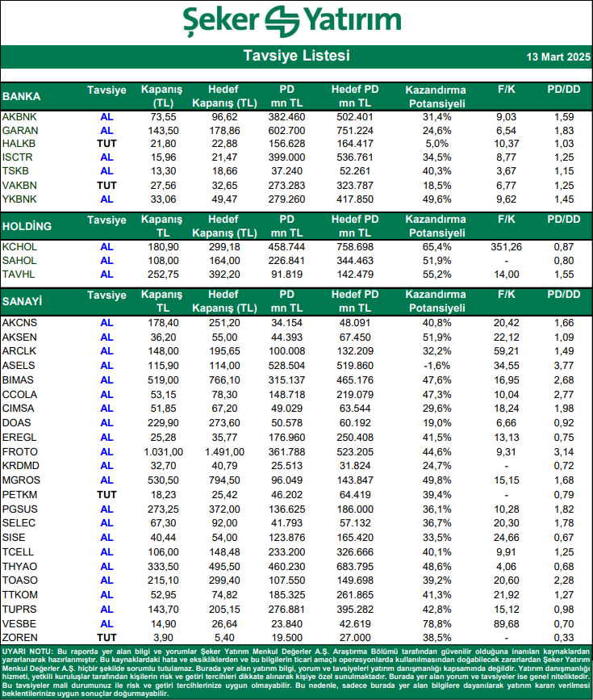This screenshot has height=700, width=593.
Task: Click the SANAYİ section header
Action: tap(23, 302)
